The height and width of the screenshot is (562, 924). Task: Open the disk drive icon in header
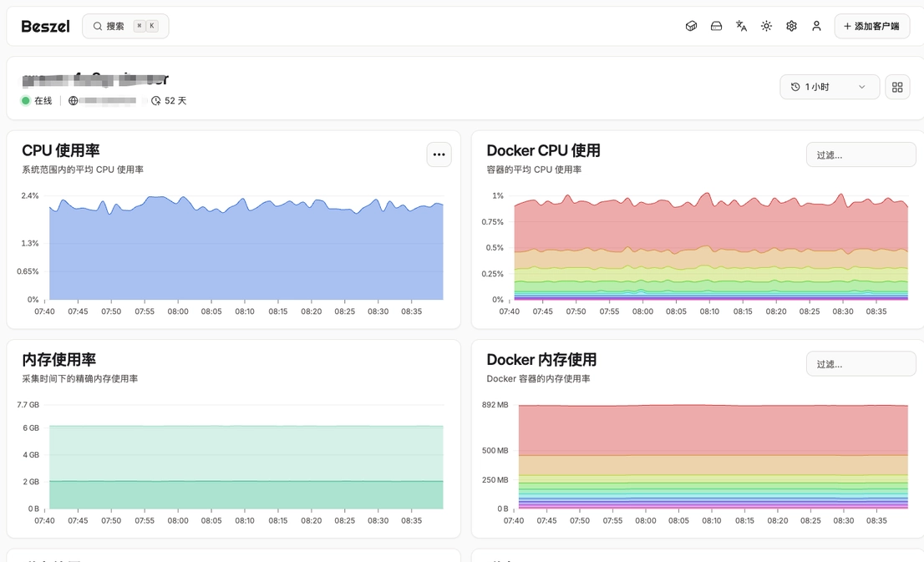click(x=716, y=26)
